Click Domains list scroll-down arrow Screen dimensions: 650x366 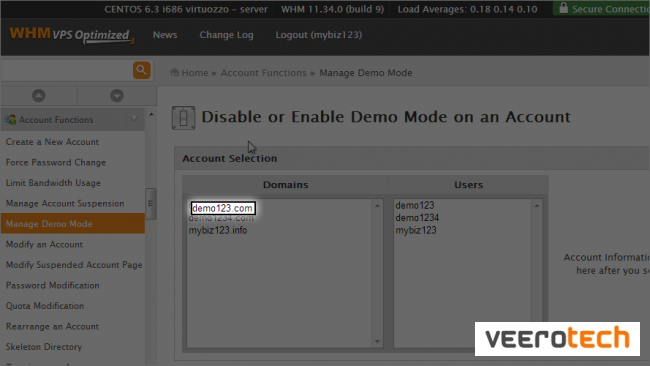coord(377,342)
